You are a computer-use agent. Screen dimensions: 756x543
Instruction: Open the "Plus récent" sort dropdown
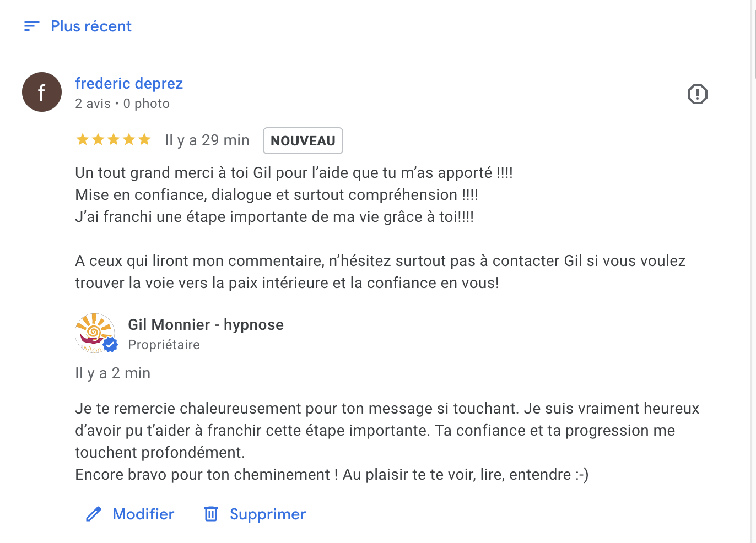tap(91, 26)
